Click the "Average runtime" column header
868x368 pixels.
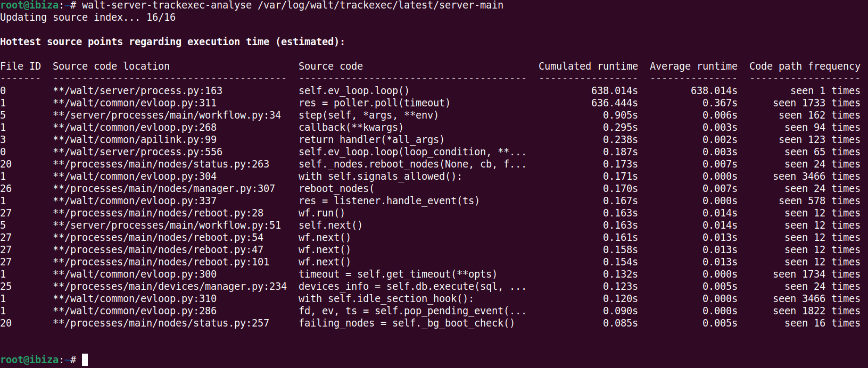click(x=693, y=66)
